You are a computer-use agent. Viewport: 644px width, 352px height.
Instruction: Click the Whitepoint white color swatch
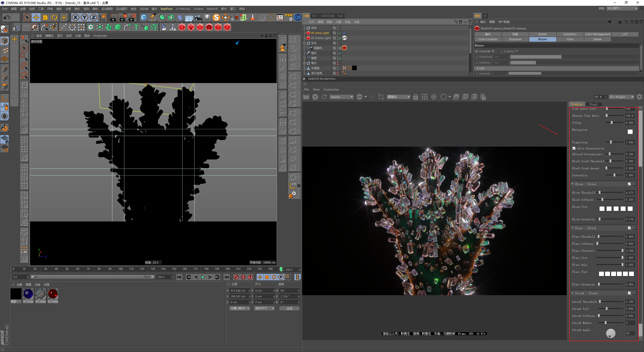pyautogui.click(x=630, y=132)
